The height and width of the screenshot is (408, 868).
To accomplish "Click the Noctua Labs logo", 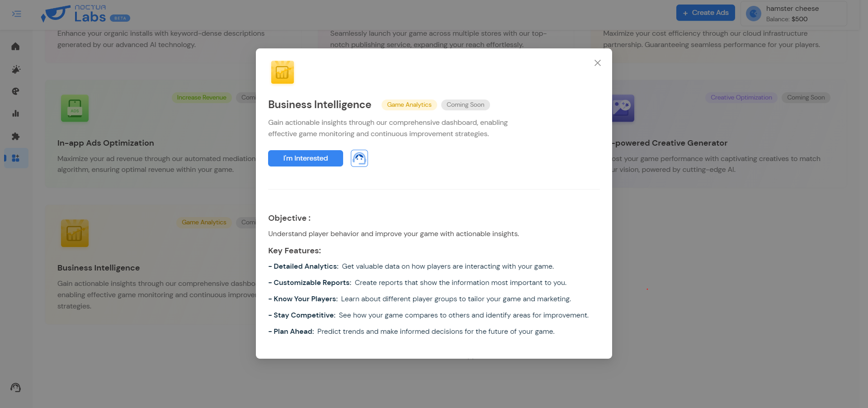I will click(x=85, y=14).
